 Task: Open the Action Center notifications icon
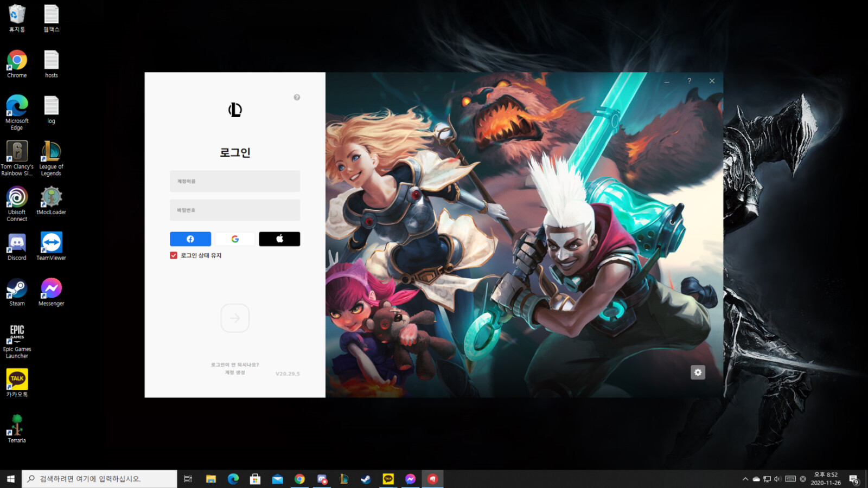click(x=854, y=479)
